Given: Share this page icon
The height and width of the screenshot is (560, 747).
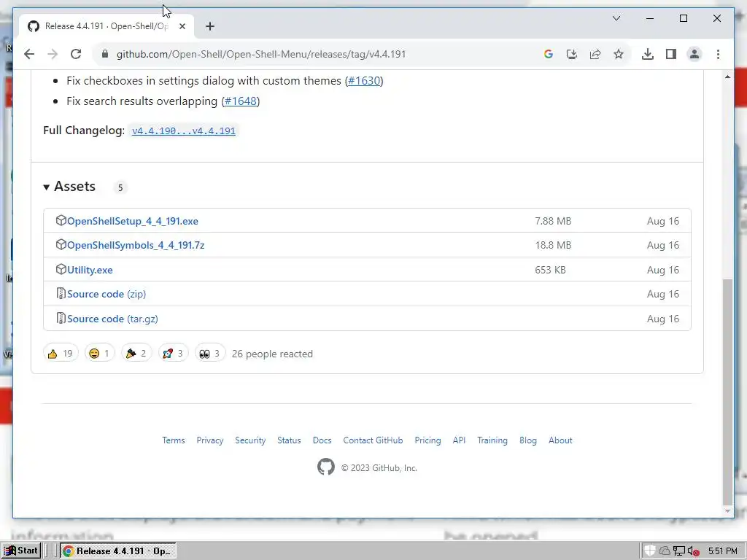Looking at the screenshot, I should tap(595, 54).
